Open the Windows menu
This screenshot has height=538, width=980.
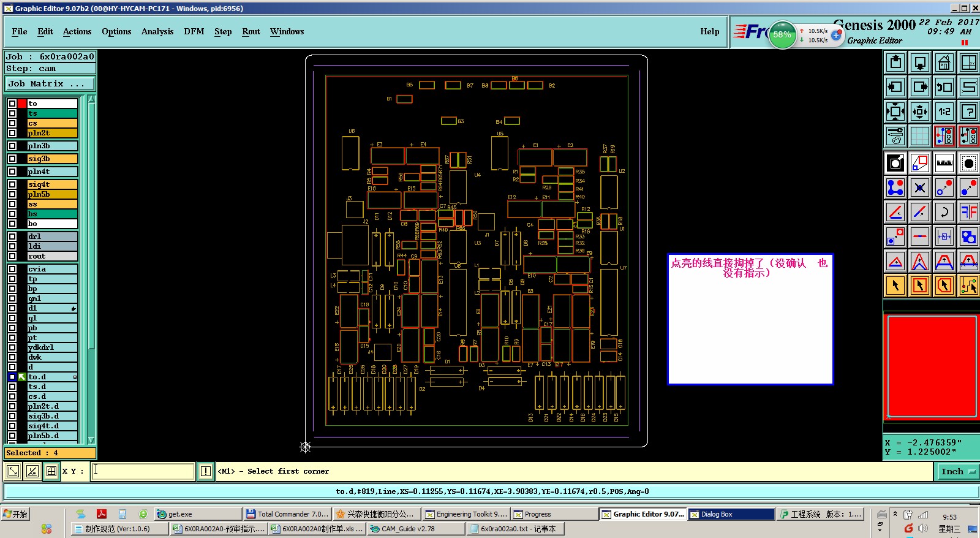tap(287, 32)
